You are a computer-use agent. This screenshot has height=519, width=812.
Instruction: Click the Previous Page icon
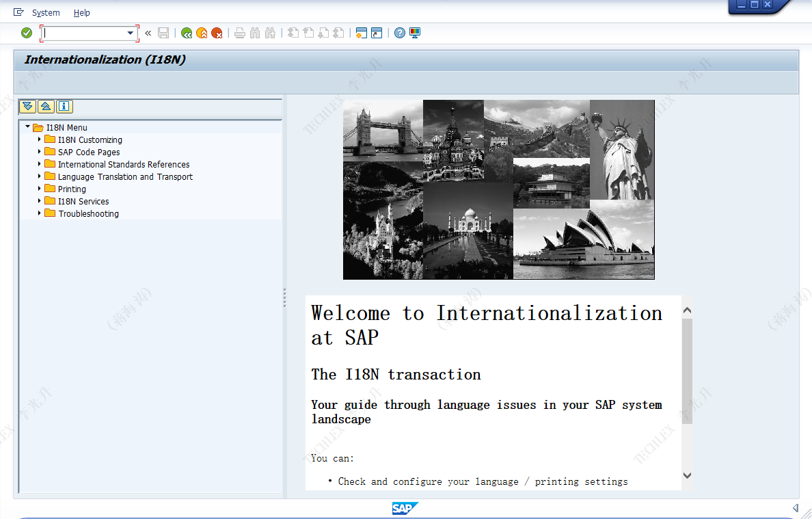[x=309, y=33]
